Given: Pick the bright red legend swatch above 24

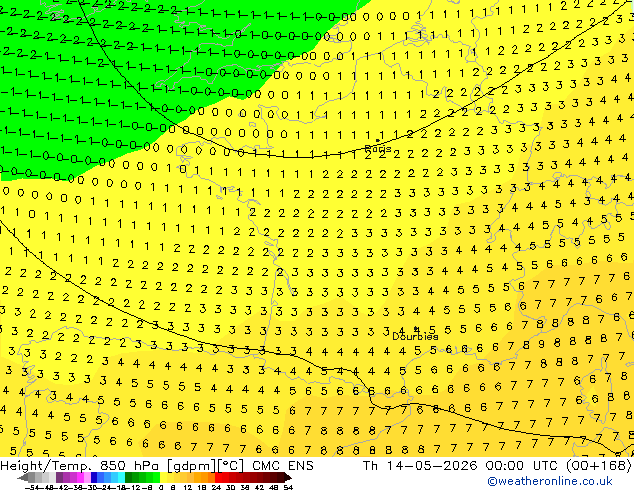Looking at the screenshot, I should pyautogui.click(x=218, y=477).
